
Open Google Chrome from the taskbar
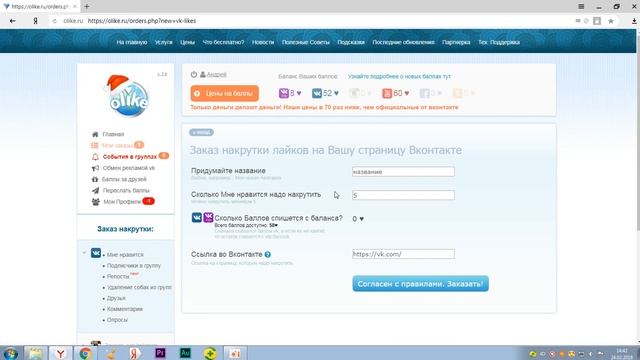click(x=85, y=353)
